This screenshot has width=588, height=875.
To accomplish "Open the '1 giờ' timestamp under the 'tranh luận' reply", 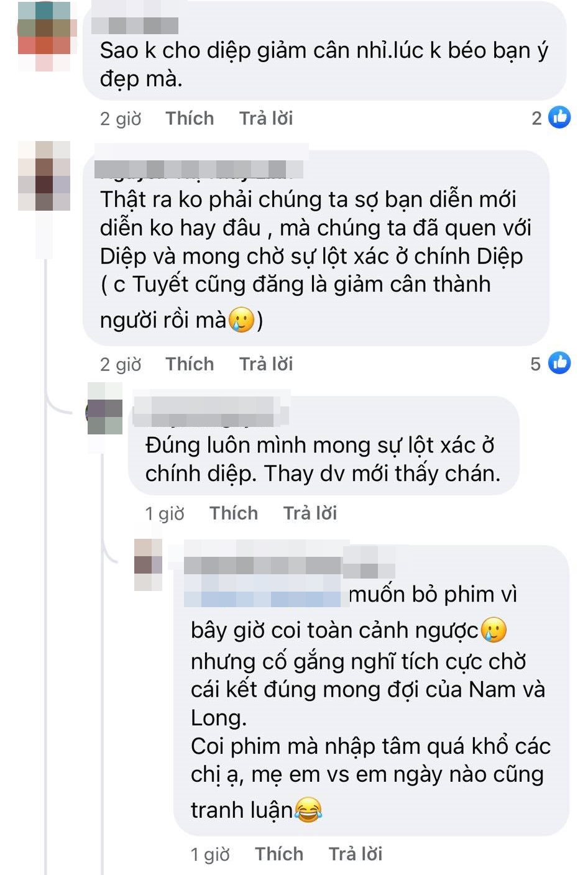I will click(210, 854).
